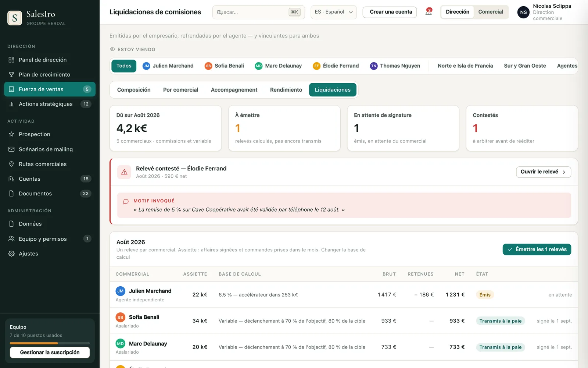Open the Contestés summary card
The width and height of the screenshot is (588, 368).
click(x=522, y=128)
